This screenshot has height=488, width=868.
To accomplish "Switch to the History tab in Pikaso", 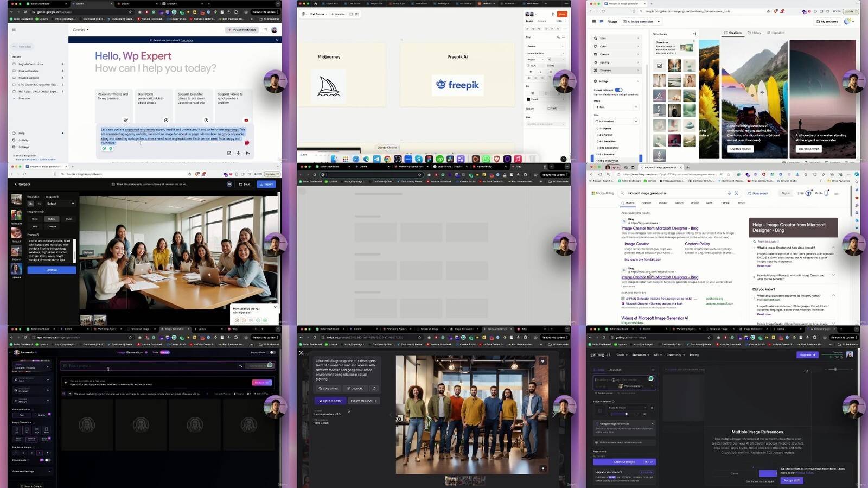I will (754, 33).
